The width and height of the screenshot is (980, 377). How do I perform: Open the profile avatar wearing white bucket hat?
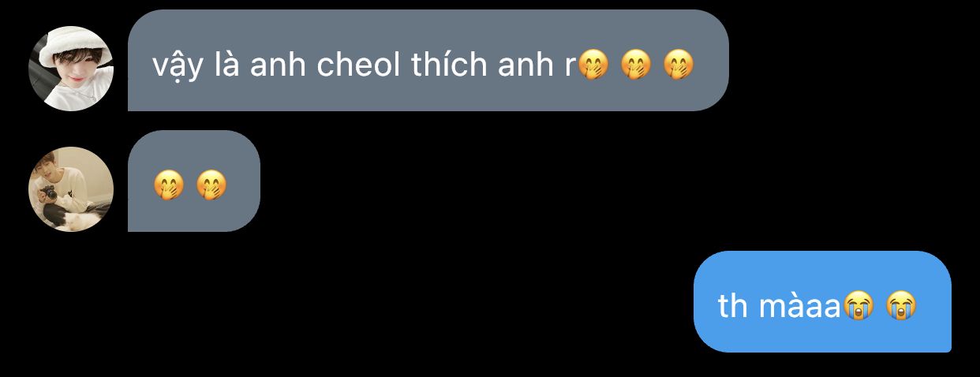tap(71, 69)
